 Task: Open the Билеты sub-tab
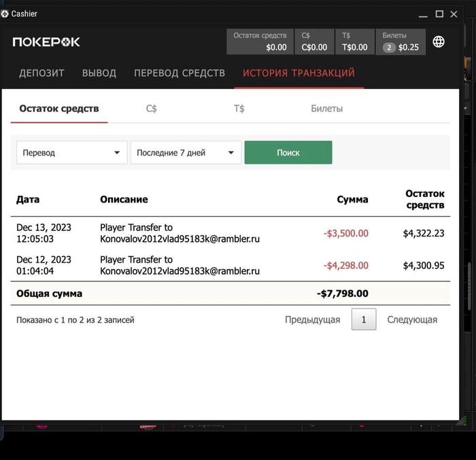[326, 109]
